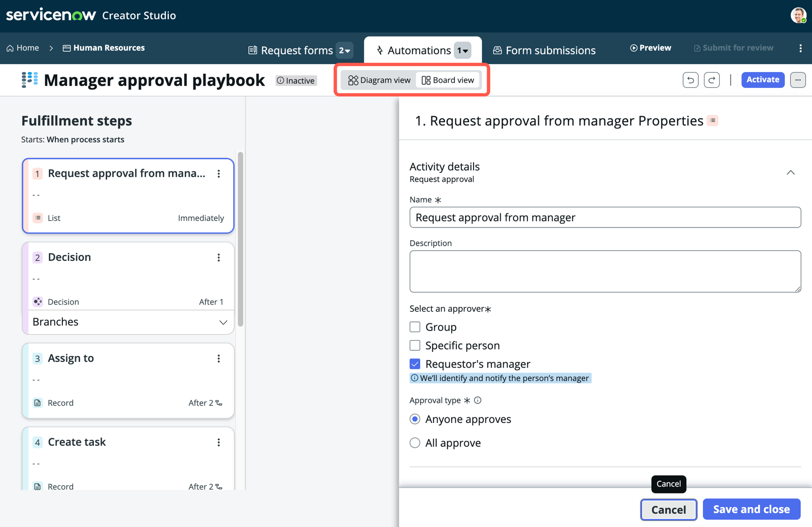
Task: Click the Description text area
Action: click(605, 271)
